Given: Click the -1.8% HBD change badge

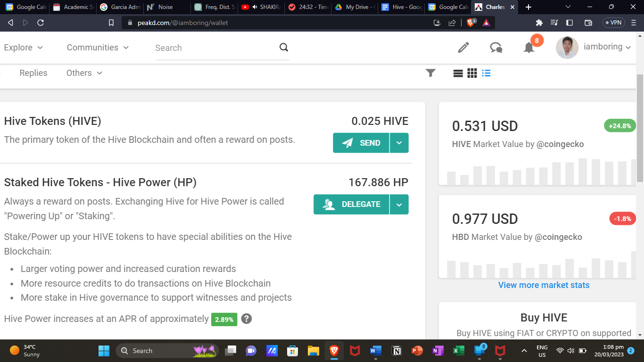Looking at the screenshot, I should pos(622,219).
